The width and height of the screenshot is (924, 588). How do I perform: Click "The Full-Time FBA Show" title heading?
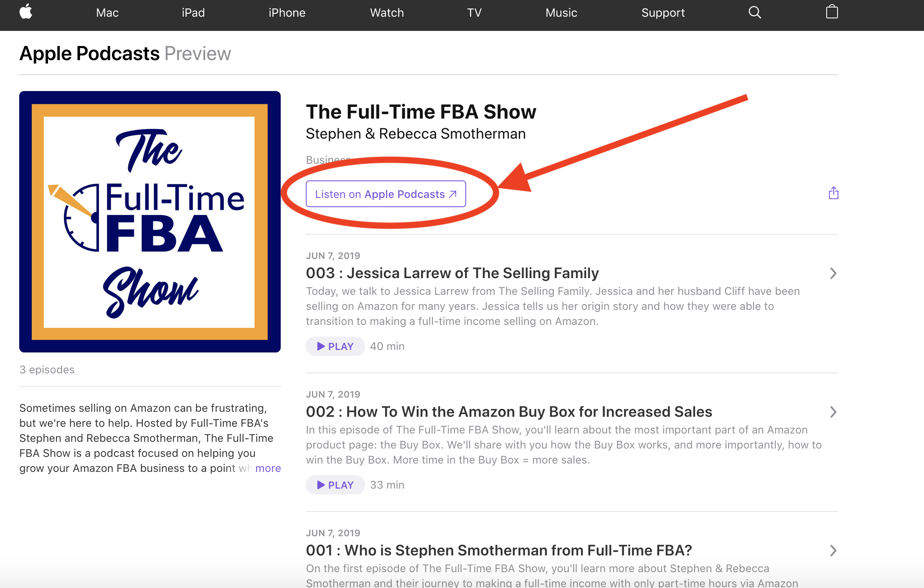click(x=421, y=112)
